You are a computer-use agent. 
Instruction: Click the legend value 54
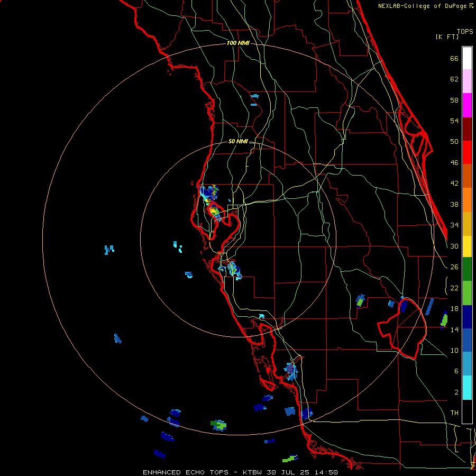click(454, 121)
